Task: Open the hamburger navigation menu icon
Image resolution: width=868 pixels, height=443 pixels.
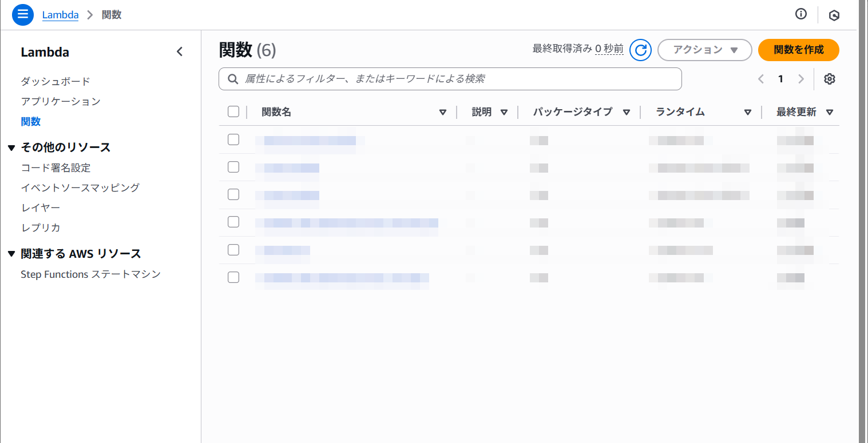Action: 23,14
